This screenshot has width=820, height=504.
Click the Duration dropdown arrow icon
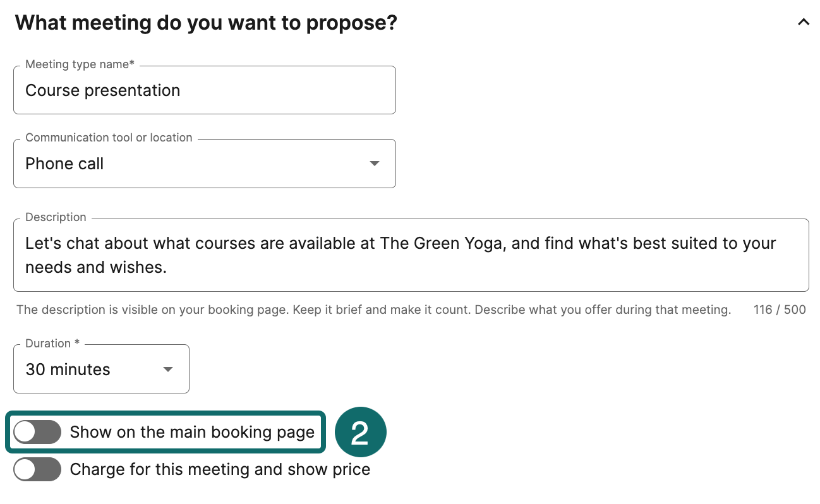[x=167, y=369]
